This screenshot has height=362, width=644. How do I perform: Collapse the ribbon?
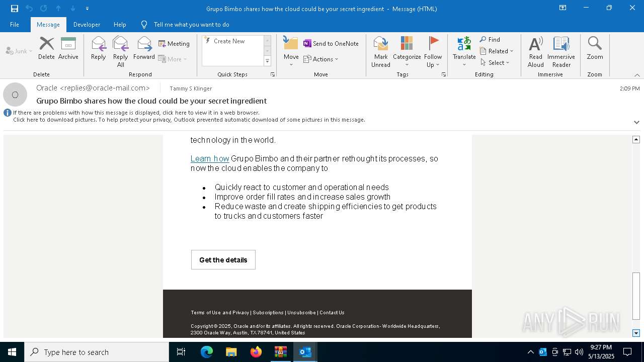click(x=637, y=75)
